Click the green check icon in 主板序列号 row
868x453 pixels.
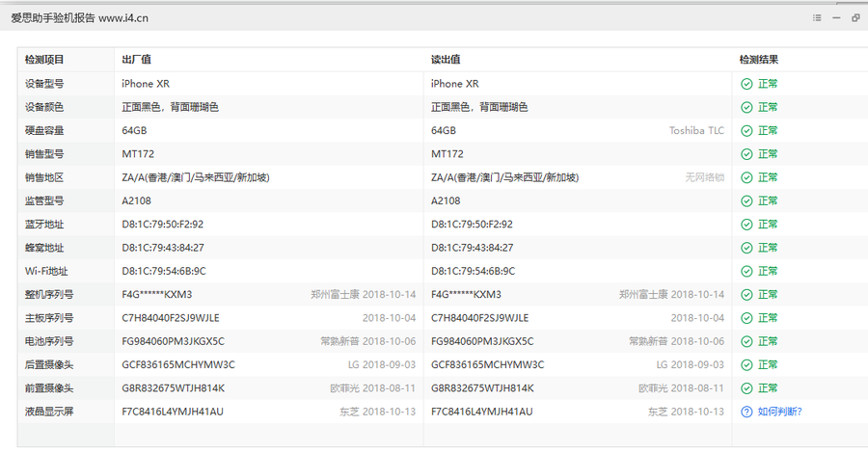point(746,318)
